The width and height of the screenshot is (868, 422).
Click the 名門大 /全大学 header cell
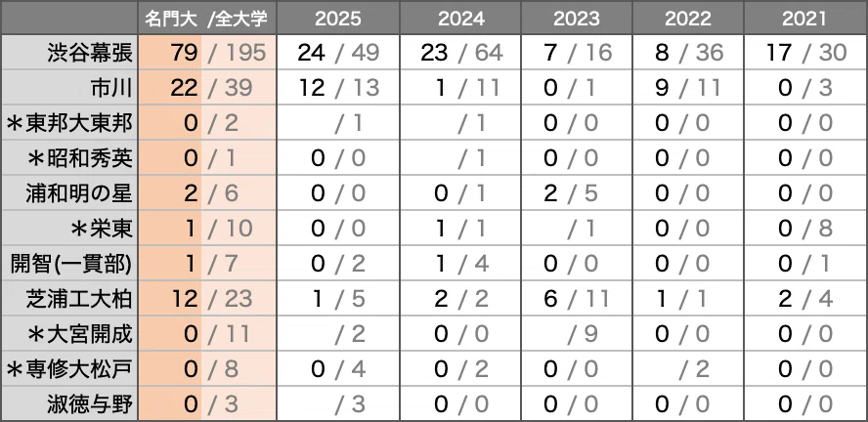pyautogui.click(x=207, y=19)
